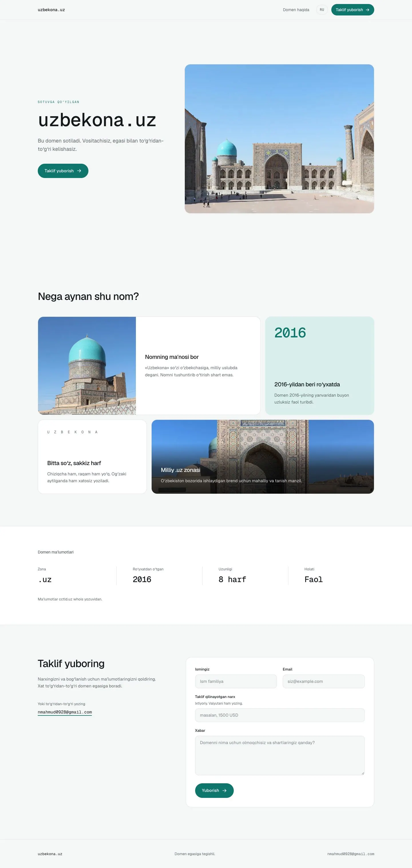
Task: Click the Domen ma'lumotlari section label
Action: (x=56, y=552)
